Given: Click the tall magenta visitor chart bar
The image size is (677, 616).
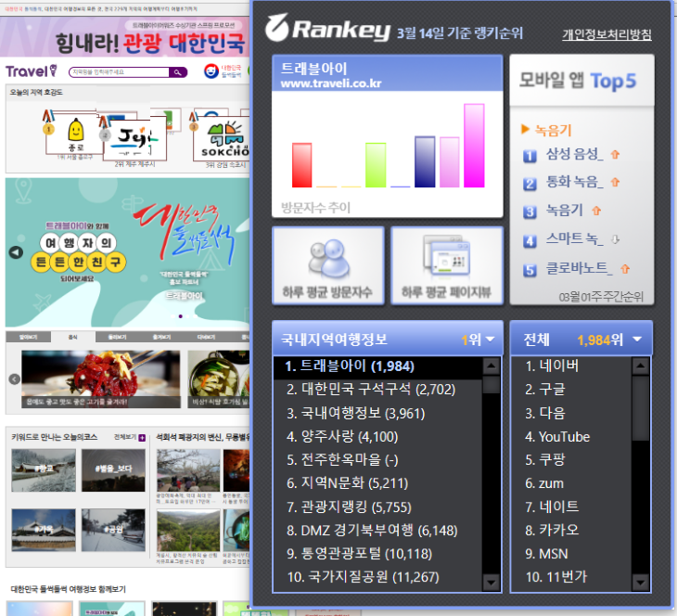Looking at the screenshot, I should click(474, 146).
